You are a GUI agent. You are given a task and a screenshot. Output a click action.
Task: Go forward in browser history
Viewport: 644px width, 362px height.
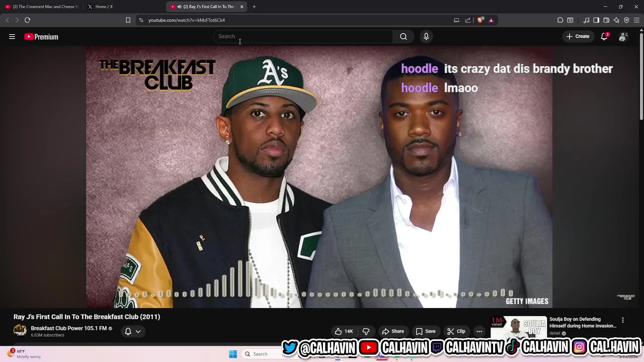(x=17, y=20)
